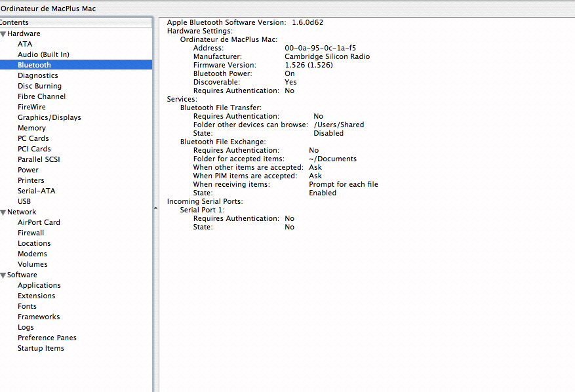Image resolution: width=575 pixels, height=392 pixels.
Task: Select ATA in the Hardware list
Action: pos(25,44)
